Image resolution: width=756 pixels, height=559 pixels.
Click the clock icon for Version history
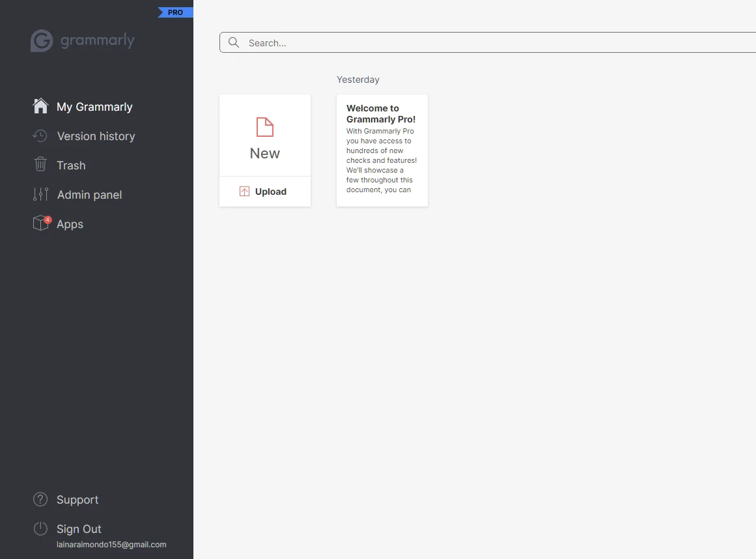pyautogui.click(x=40, y=136)
